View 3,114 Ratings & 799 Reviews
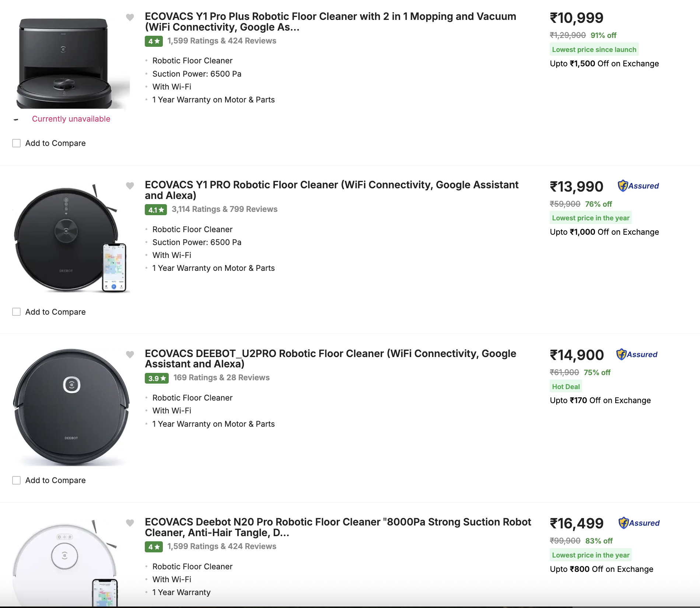Image resolution: width=700 pixels, height=608 pixels. (224, 209)
